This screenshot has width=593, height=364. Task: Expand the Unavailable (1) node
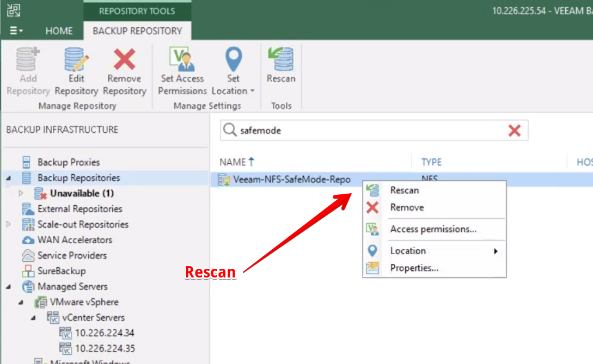21,193
